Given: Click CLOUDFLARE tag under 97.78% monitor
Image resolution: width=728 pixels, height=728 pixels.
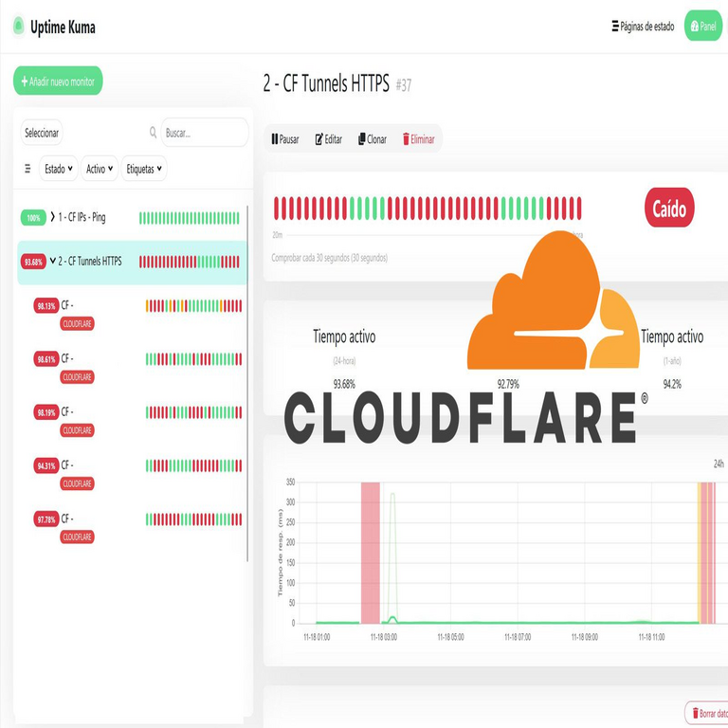Looking at the screenshot, I should coord(77,537).
